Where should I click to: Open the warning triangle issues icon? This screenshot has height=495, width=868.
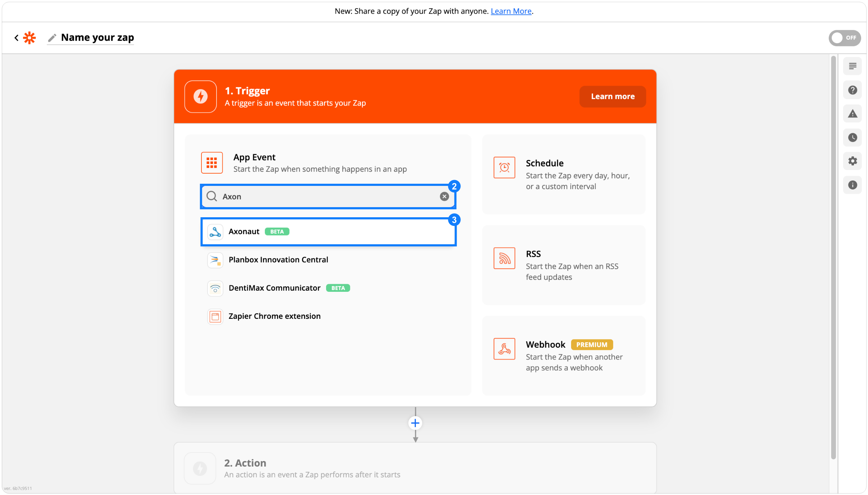pos(852,114)
